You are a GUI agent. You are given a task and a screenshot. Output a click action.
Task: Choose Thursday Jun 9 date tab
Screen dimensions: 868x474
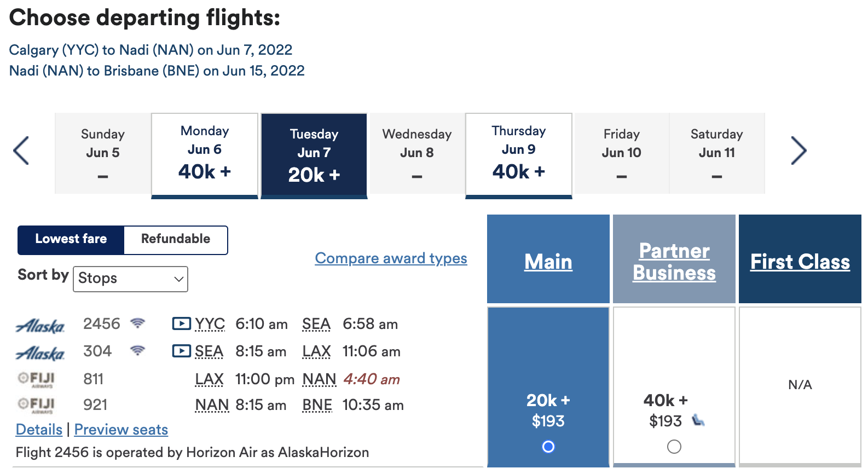tap(518, 154)
